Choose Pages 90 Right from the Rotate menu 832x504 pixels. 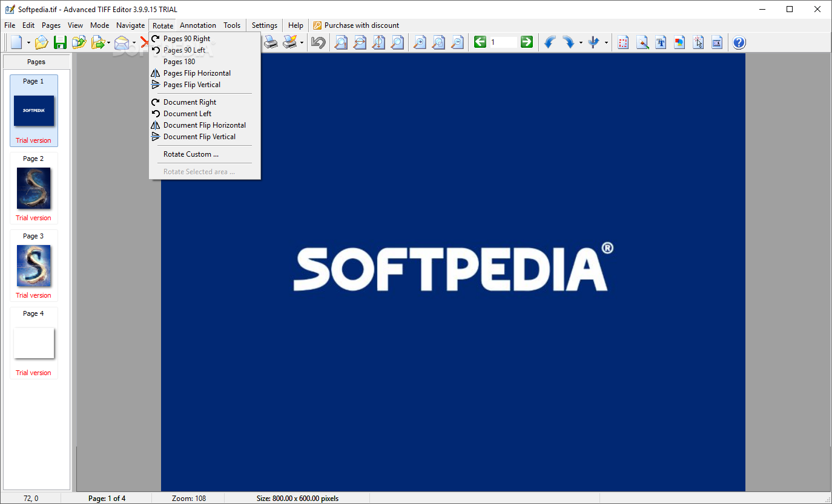tap(205, 39)
